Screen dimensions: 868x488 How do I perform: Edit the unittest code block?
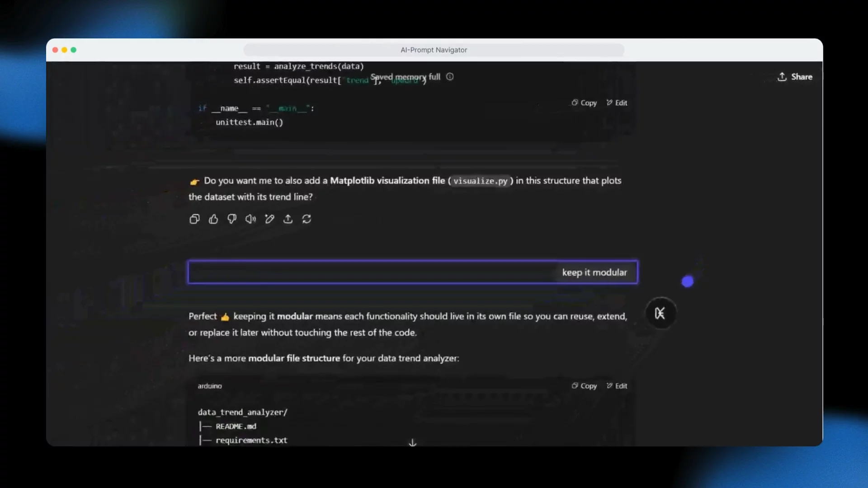[x=617, y=103]
